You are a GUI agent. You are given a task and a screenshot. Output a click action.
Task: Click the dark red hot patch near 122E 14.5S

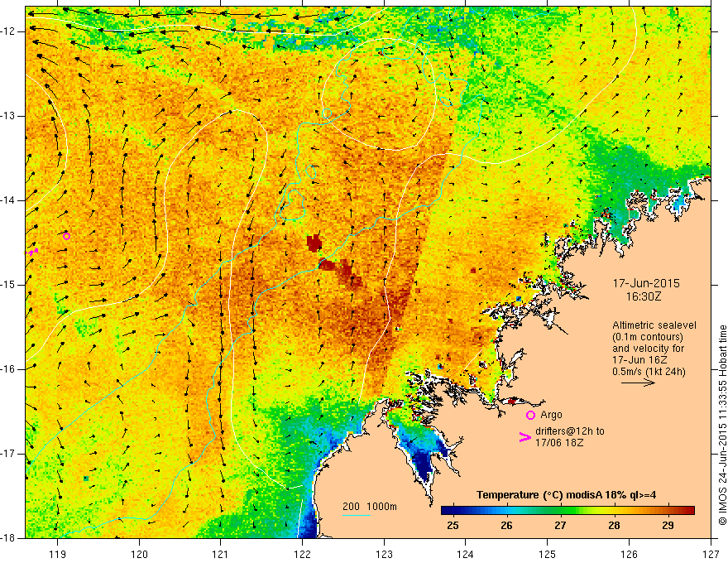click(x=314, y=243)
